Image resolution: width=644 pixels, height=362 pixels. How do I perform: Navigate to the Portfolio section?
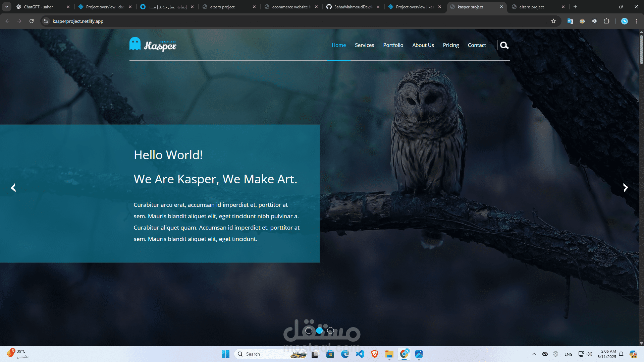click(x=393, y=45)
